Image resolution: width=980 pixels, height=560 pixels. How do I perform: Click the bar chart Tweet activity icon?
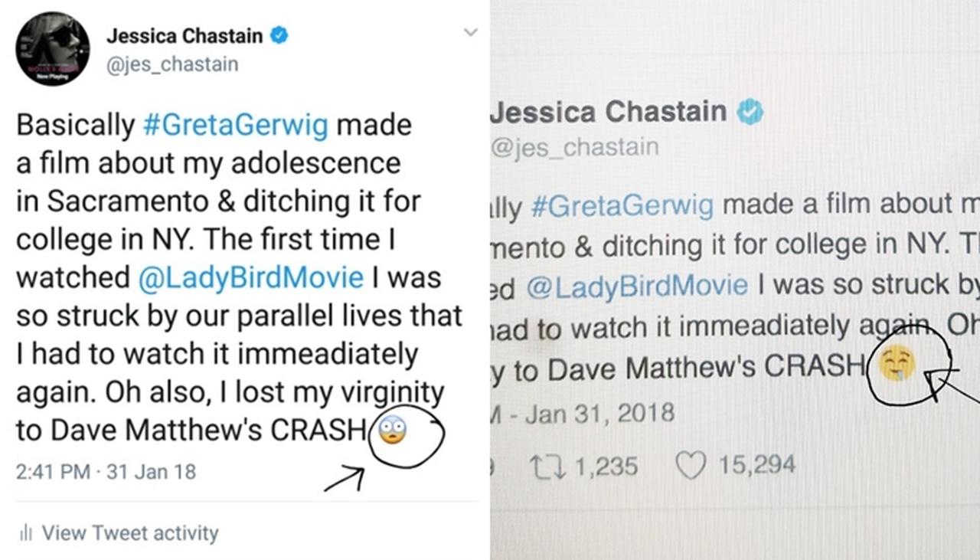click(25, 532)
